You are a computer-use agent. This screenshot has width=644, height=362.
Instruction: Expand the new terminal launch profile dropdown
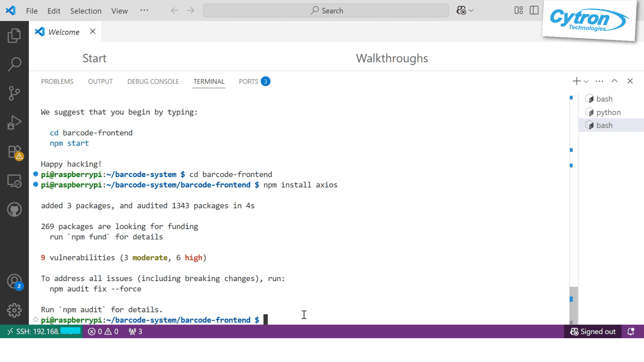click(x=586, y=82)
